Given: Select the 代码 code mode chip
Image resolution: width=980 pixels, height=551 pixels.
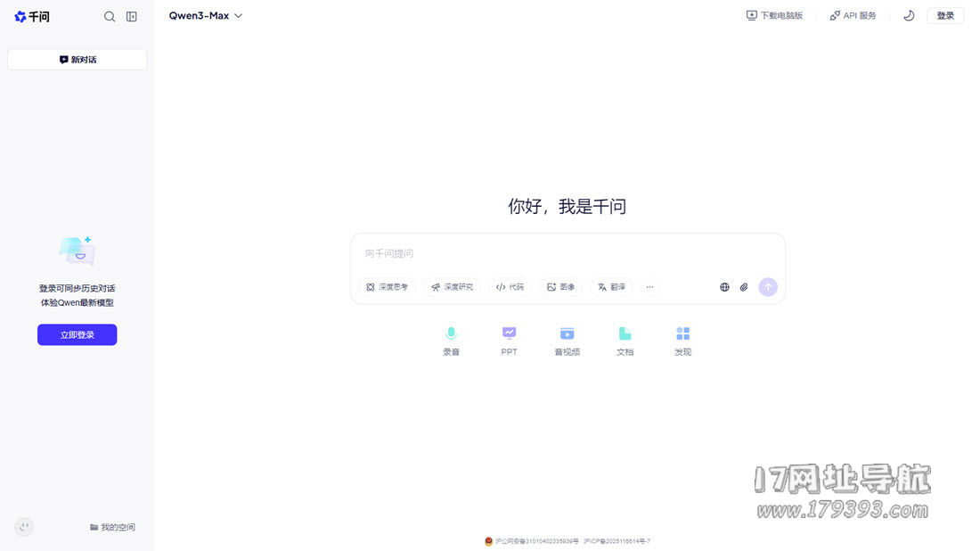Looking at the screenshot, I should pos(510,287).
